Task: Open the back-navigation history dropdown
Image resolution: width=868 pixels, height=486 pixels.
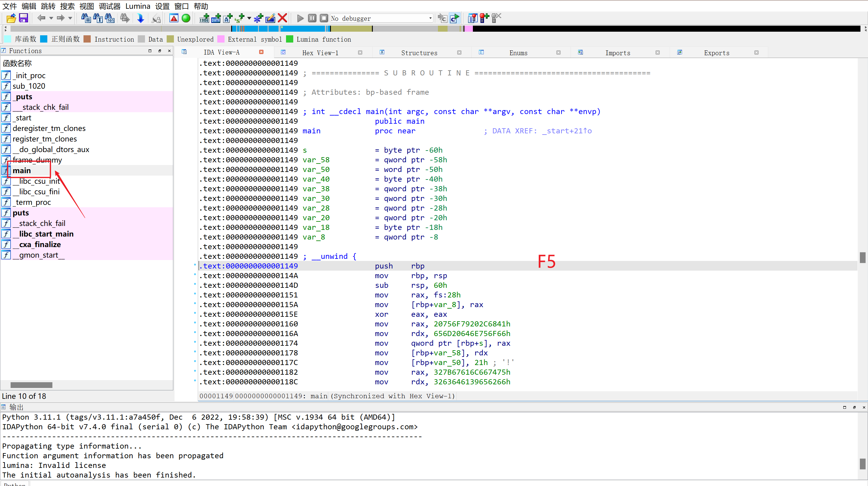Action: pos(51,18)
